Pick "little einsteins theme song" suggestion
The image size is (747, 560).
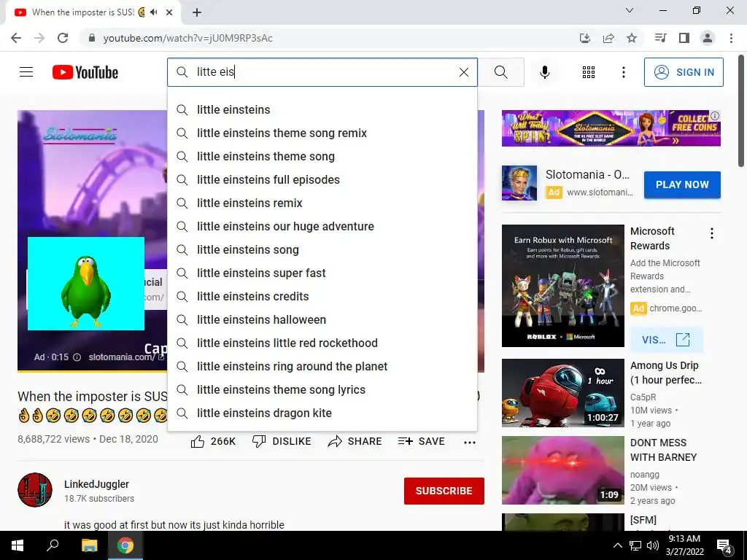tap(322, 156)
